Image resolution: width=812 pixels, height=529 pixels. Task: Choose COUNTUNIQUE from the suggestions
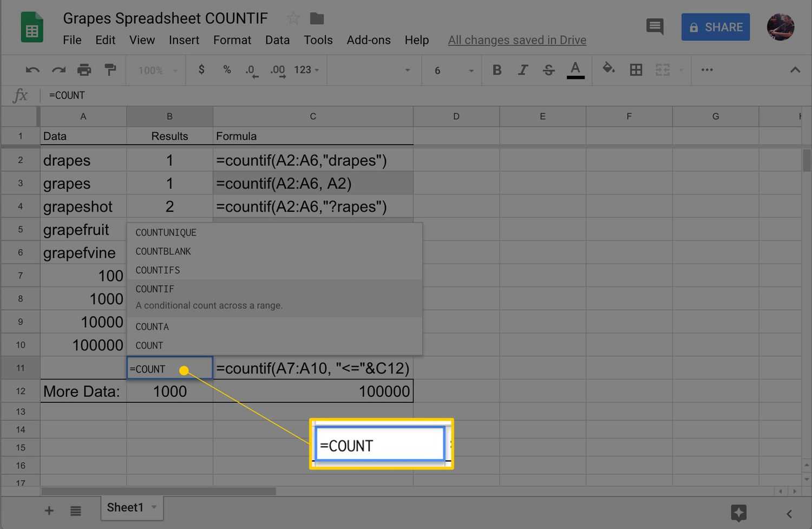click(x=274, y=232)
